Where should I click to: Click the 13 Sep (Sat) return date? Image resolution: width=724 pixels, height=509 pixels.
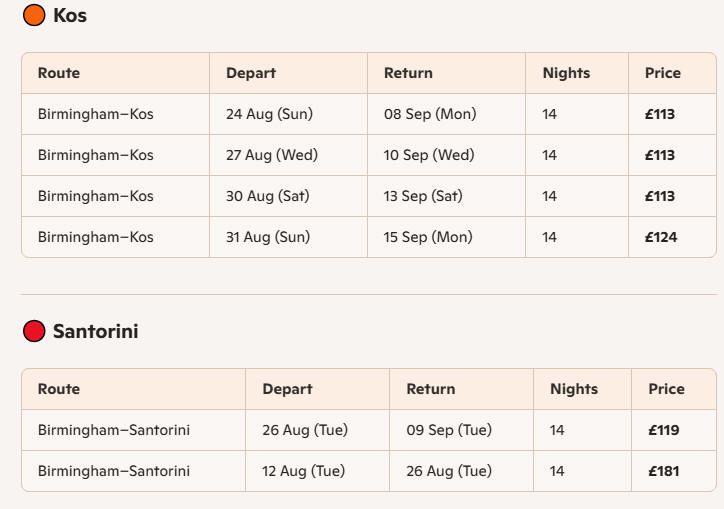click(423, 196)
